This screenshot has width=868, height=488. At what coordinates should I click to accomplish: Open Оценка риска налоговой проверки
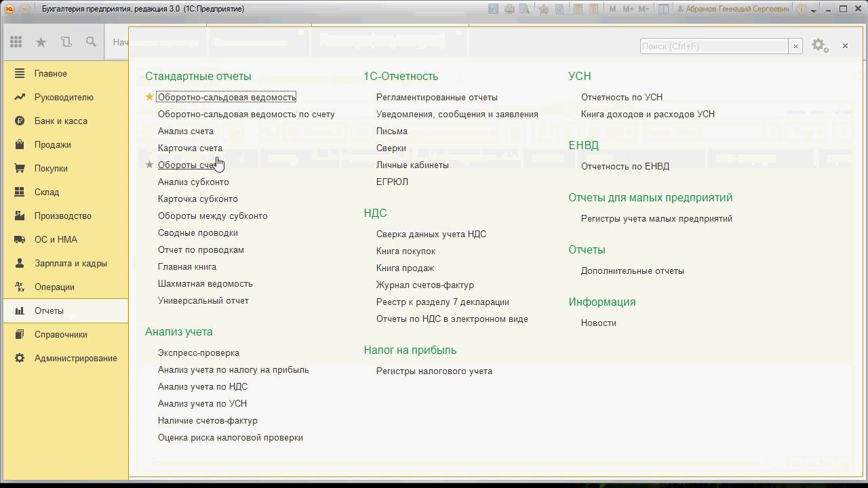[x=230, y=437]
